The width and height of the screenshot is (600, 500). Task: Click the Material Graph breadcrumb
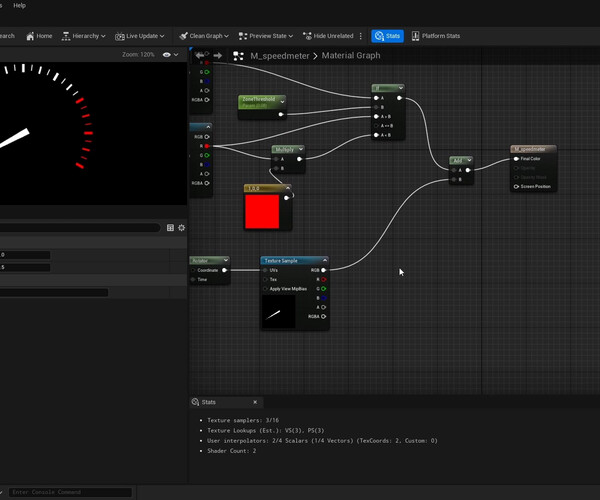pyautogui.click(x=351, y=55)
